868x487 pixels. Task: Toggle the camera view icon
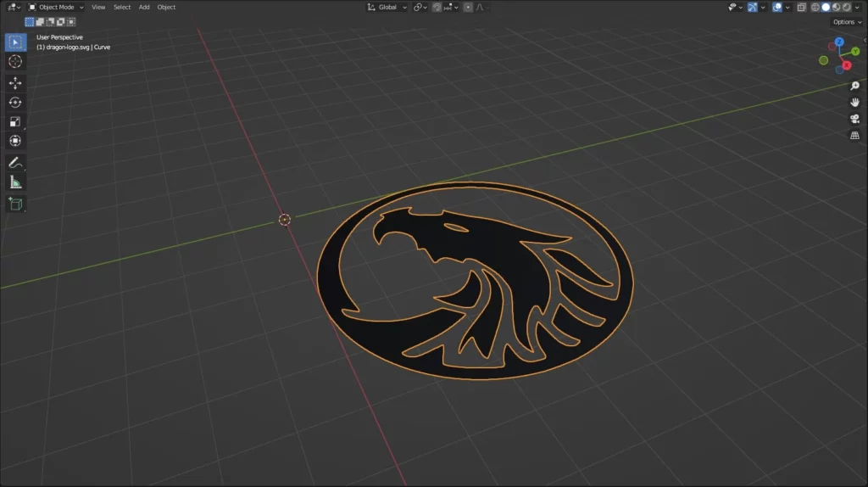[854, 119]
